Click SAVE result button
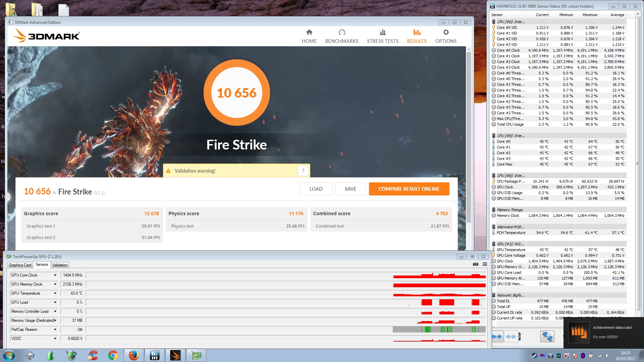 coord(351,189)
